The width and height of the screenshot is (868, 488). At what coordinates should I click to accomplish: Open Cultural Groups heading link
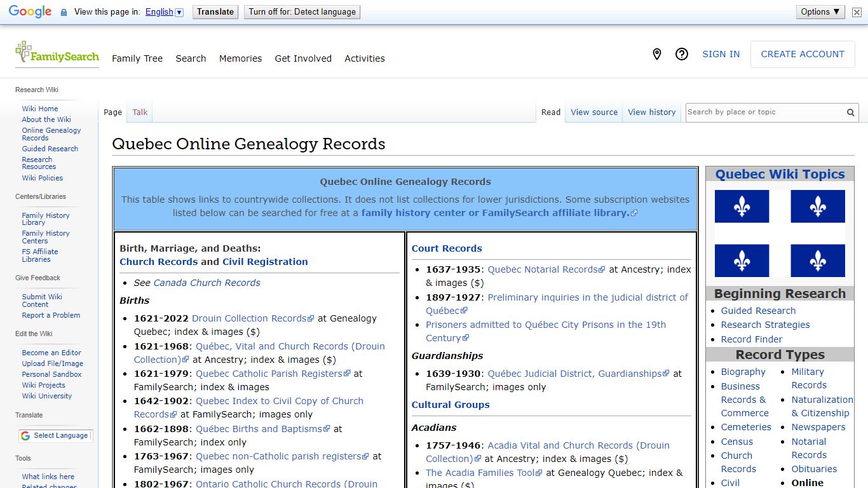[451, 405]
